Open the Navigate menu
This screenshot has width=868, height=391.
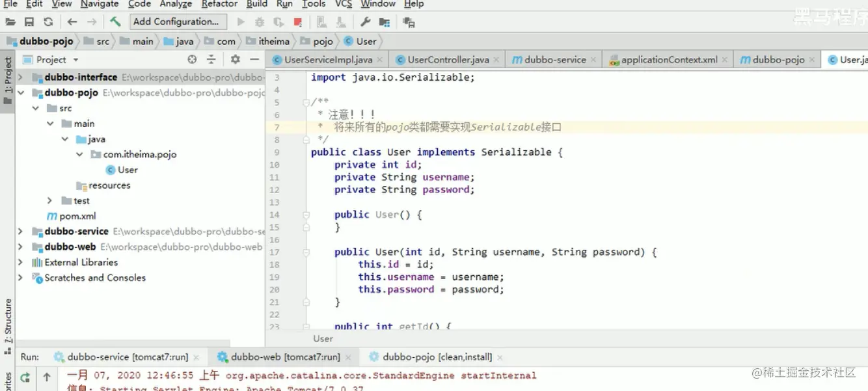coord(100,4)
